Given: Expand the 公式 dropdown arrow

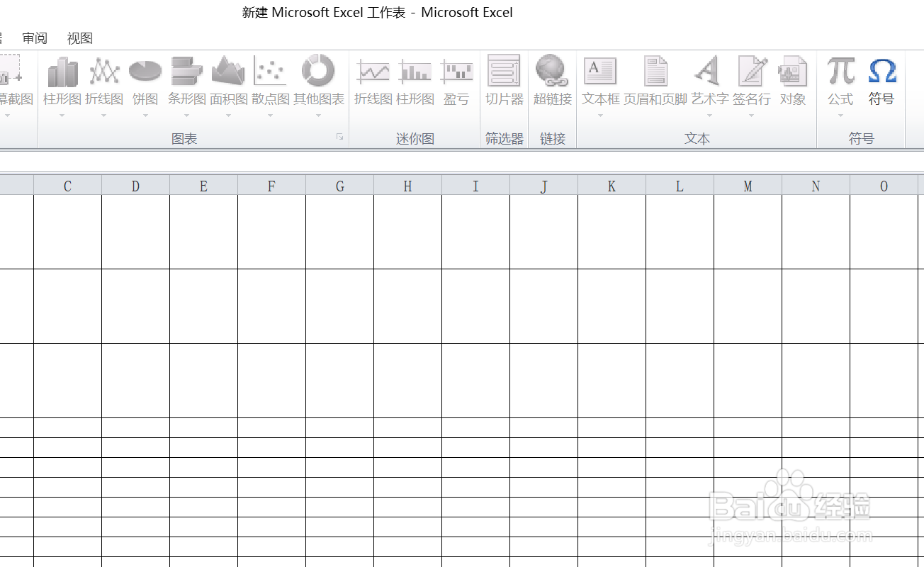Looking at the screenshot, I should [840, 116].
